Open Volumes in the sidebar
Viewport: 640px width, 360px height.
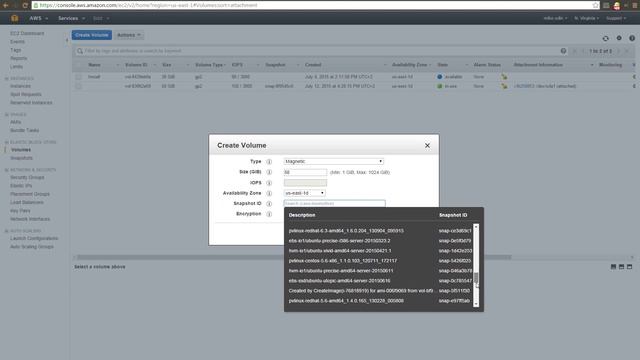pyautogui.click(x=21, y=150)
